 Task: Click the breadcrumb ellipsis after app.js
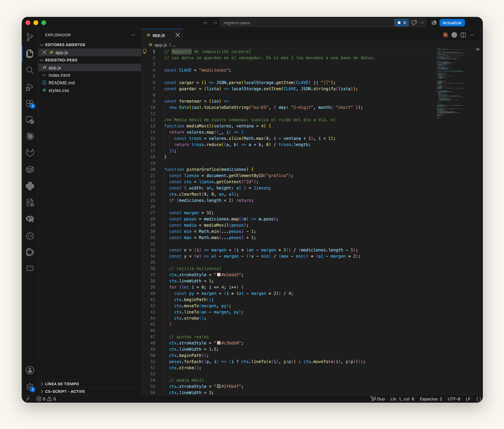point(174,45)
